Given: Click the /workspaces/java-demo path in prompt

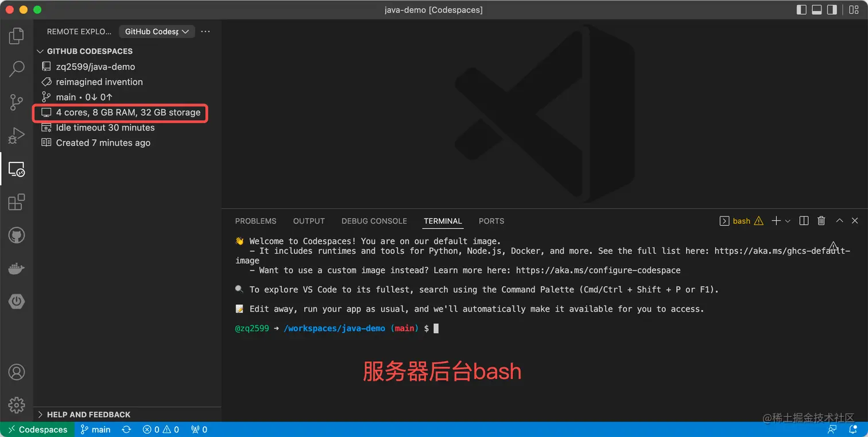Looking at the screenshot, I should pyautogui.click(x=335, y=328).
